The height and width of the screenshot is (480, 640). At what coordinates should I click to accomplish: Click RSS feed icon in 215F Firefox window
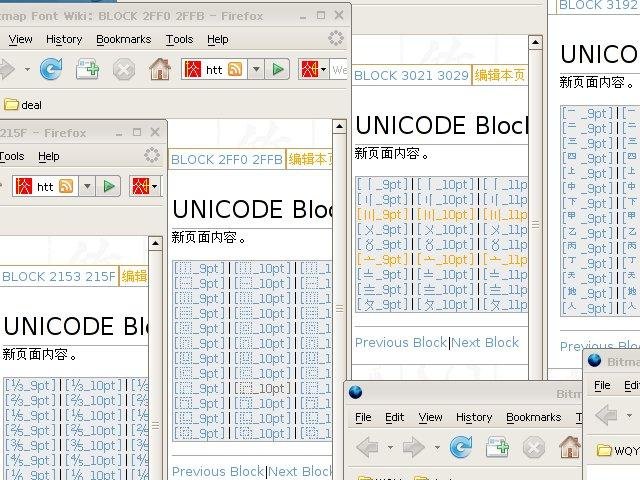(66, 187)
